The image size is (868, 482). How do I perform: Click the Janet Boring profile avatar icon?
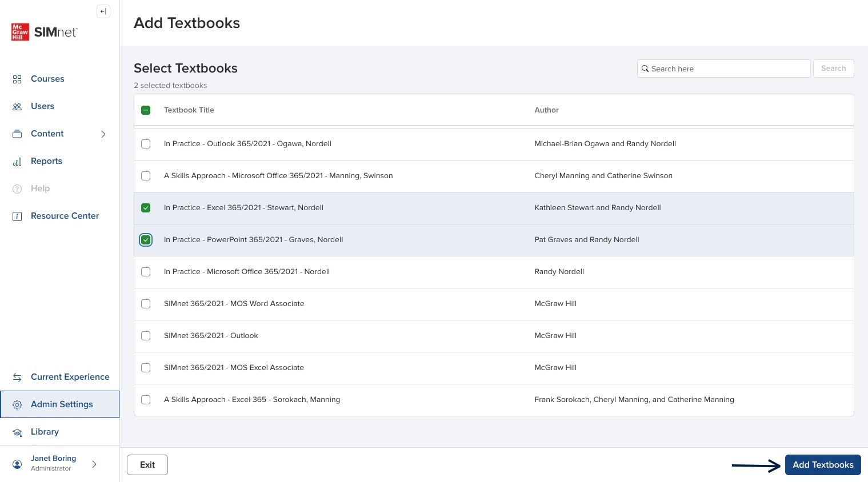tap(17, 464)
